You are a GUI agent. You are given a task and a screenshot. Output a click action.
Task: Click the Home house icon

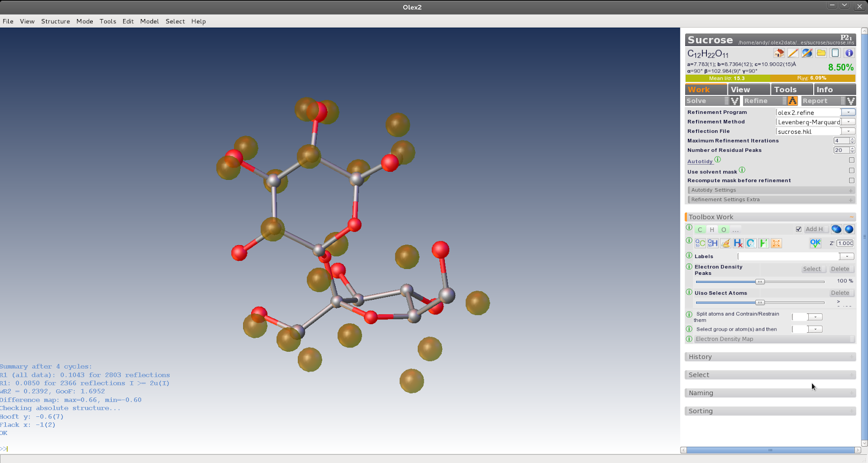[x=779, y=53]
